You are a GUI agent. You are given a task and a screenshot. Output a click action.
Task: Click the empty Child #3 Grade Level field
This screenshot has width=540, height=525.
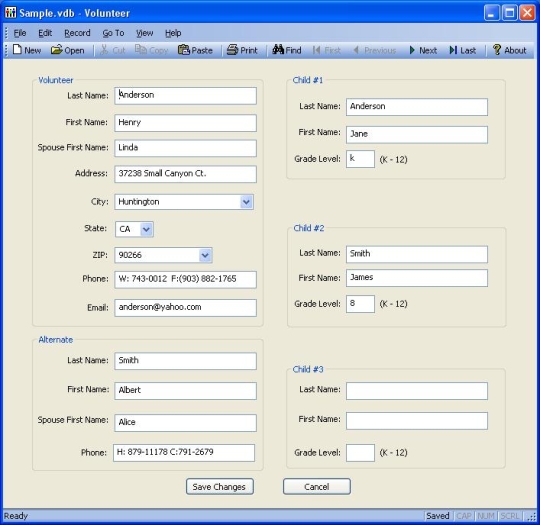(x=360, y=453)
